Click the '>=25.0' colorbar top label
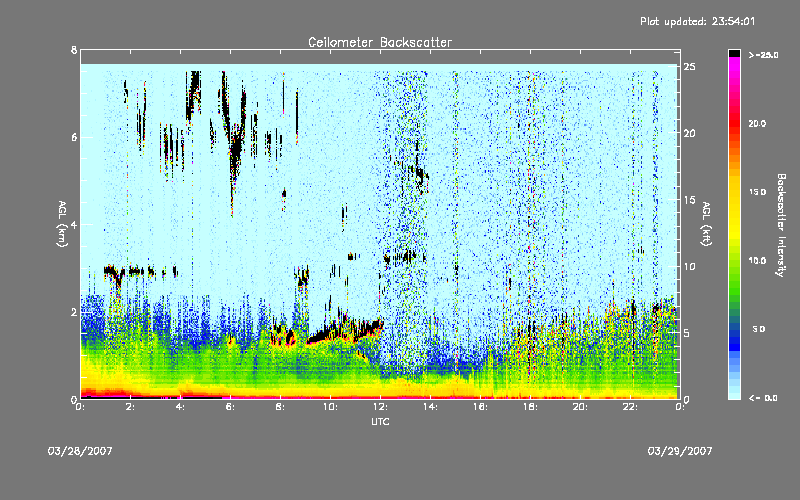Viewport: 800px width, 500px height. pyautogui.click(x=763, y=55)
